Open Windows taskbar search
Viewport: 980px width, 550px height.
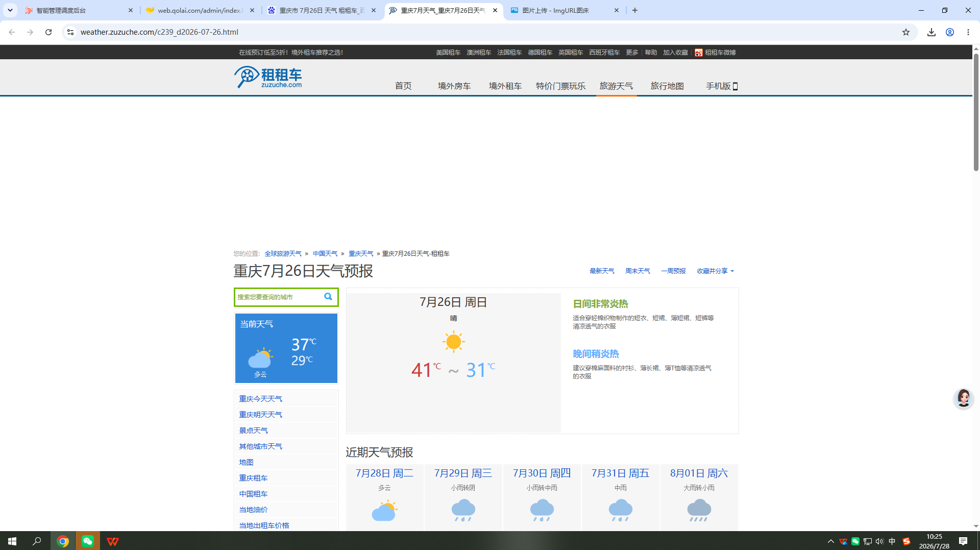(37, 541)
